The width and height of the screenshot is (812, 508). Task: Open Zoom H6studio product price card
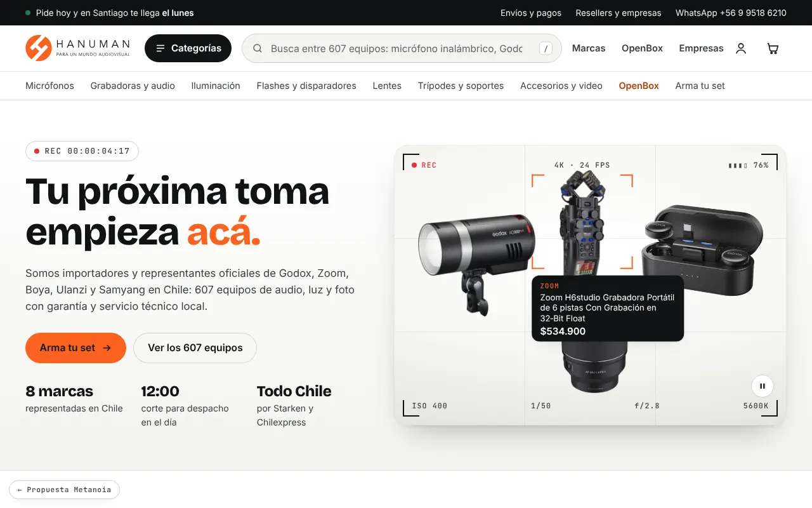tap(608, 309)
